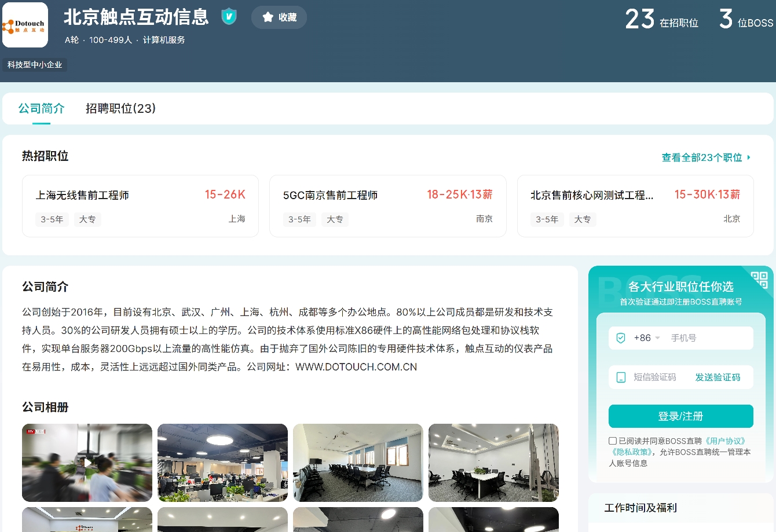Open the 北京售前核心网测试工程 job card
This screenshot has height=532, width=776.
click(635, 206)
